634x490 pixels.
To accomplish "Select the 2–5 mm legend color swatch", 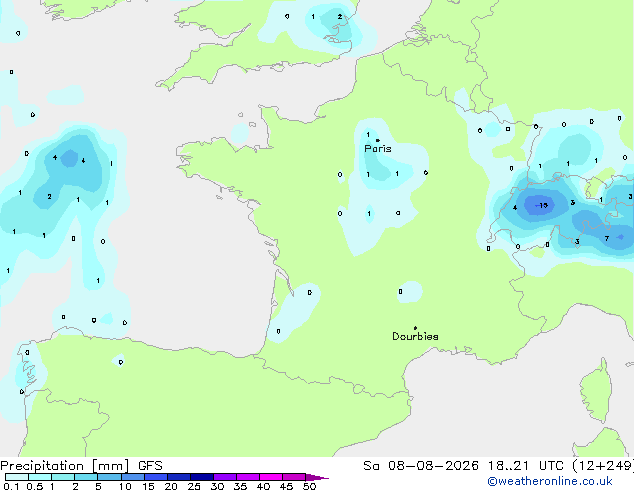I will click(86, 477).
